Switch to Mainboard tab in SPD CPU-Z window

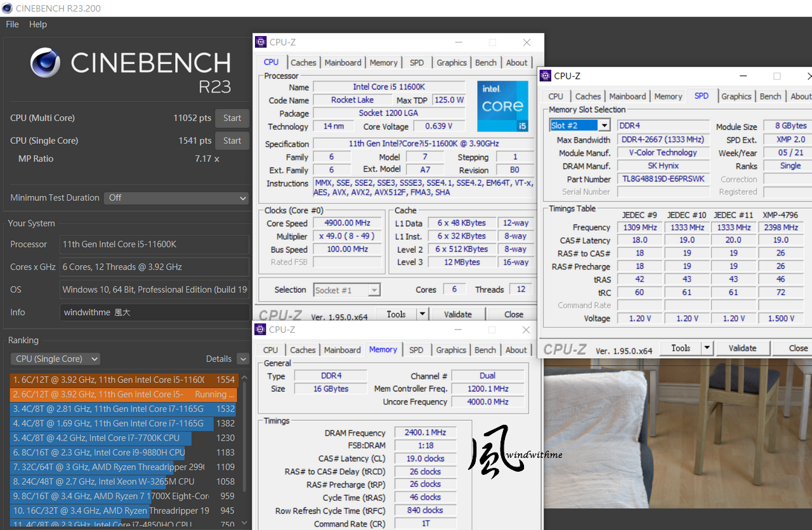(x=627, y=96)
